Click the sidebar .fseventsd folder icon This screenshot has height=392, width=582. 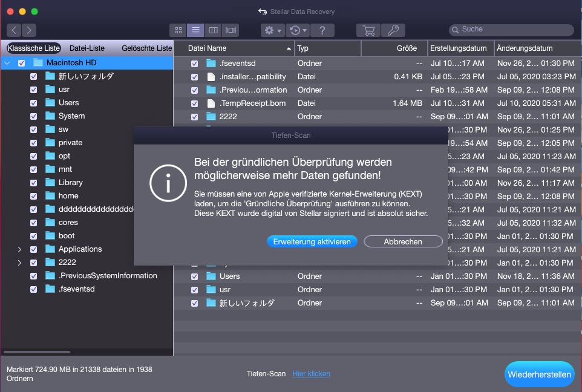click(50, 289)
